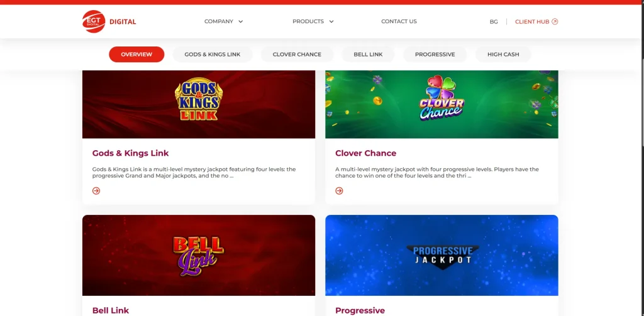Select the High Cash tab

tap(503, 54)
